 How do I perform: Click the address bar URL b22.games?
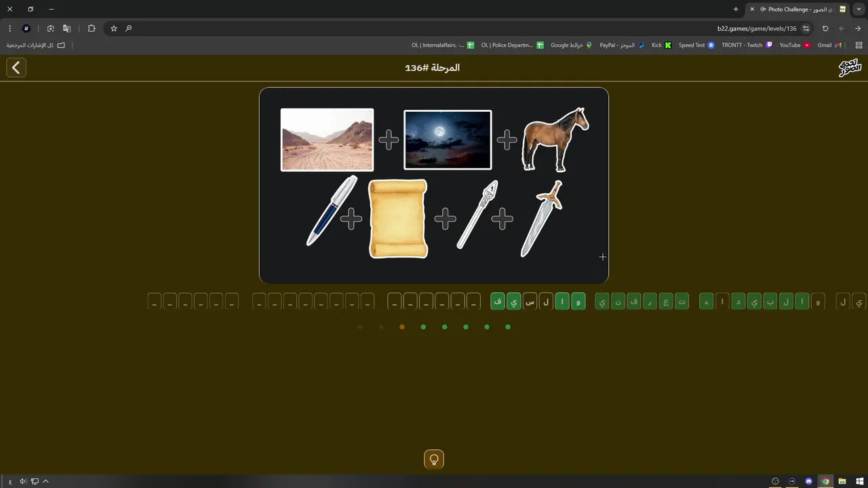[757, 28]
